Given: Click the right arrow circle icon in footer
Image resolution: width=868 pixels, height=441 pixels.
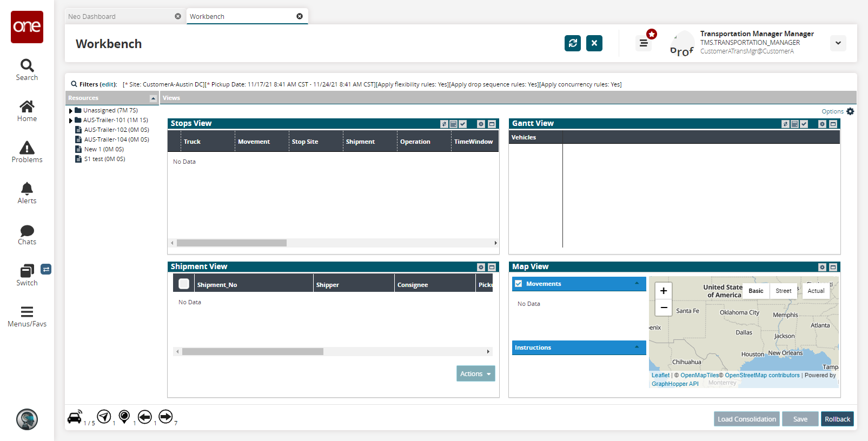Looking at the screenshot, I should (x=165, y=416).
